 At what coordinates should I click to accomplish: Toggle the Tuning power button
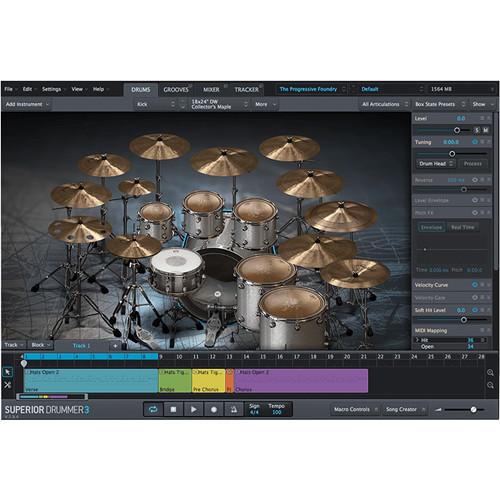click(475, 142)
